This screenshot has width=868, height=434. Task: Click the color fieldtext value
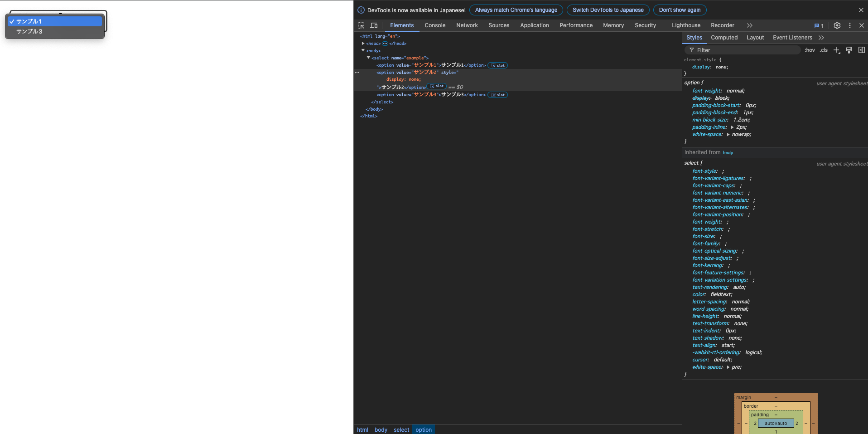click(721, 295)
